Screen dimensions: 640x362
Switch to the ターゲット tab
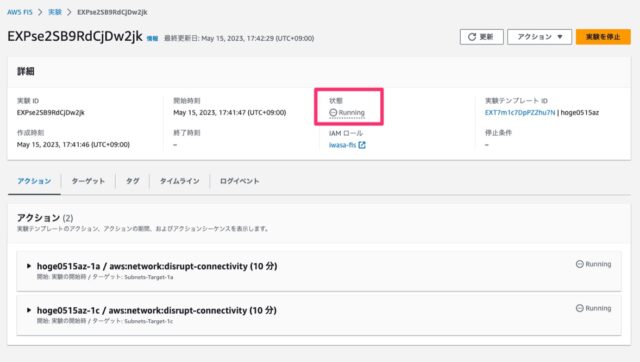click(x=88, y=181)
